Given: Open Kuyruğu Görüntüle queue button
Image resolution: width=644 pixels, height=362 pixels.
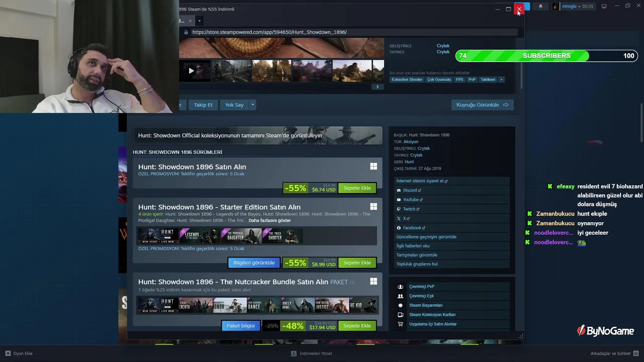Looking at the screenshot, I should point(482,105).
